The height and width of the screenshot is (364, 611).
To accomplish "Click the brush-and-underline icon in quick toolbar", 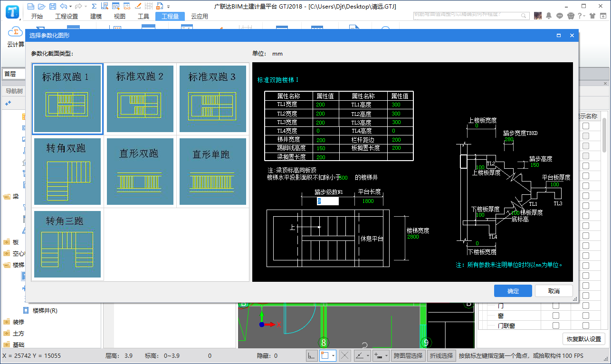I will pos(137,6).
